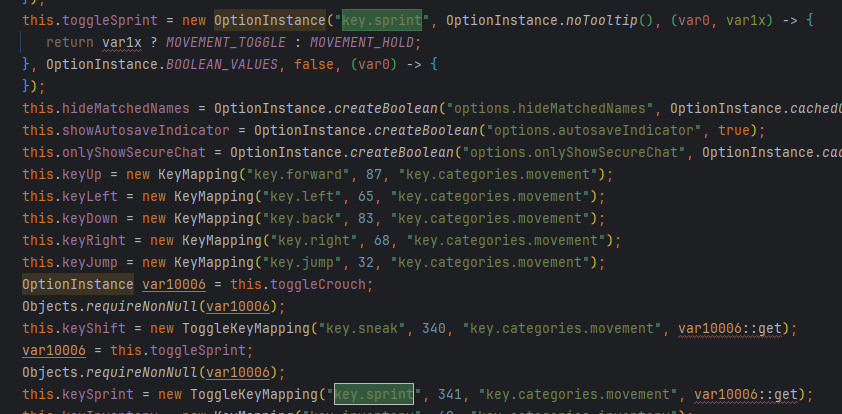842x414 pixels.
Task: Click the "options.onlyShowSecureChat" string
Action: 574,152
